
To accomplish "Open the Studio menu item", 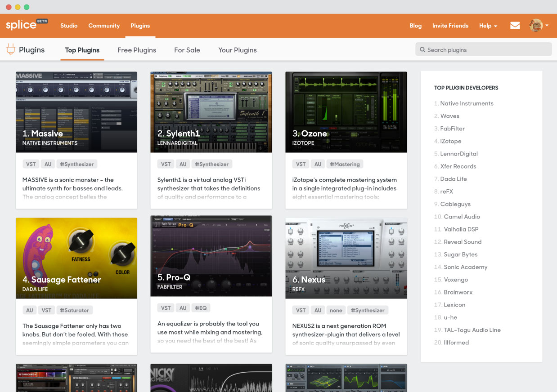I will [69, 26].
